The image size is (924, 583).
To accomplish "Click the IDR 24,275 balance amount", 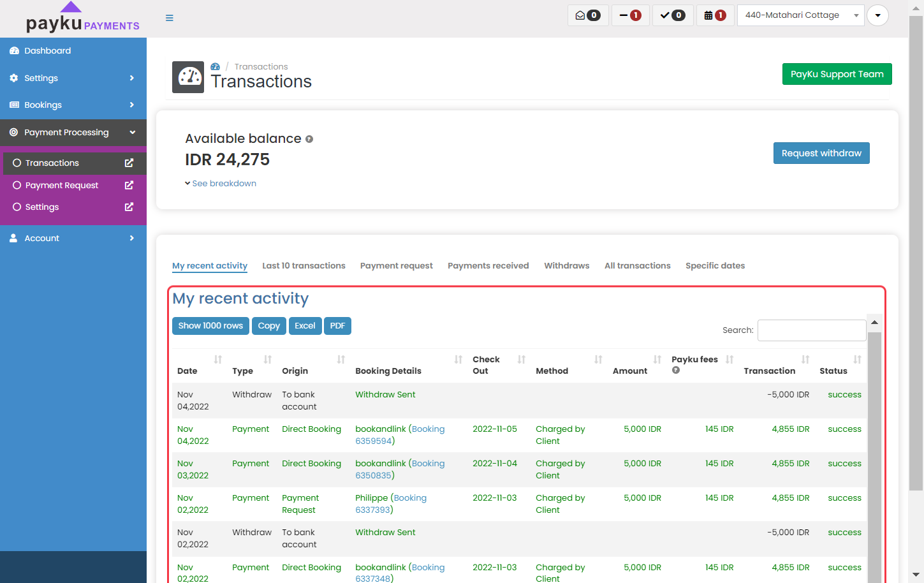I will point(228,159).
